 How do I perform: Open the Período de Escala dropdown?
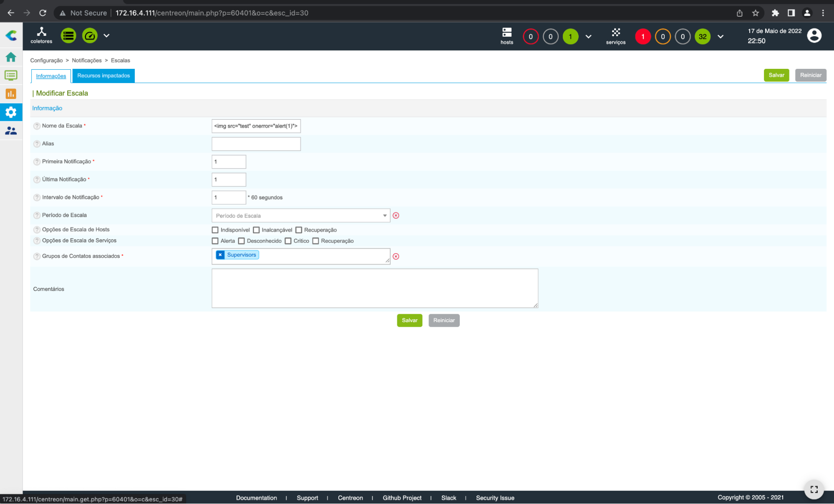301,216
